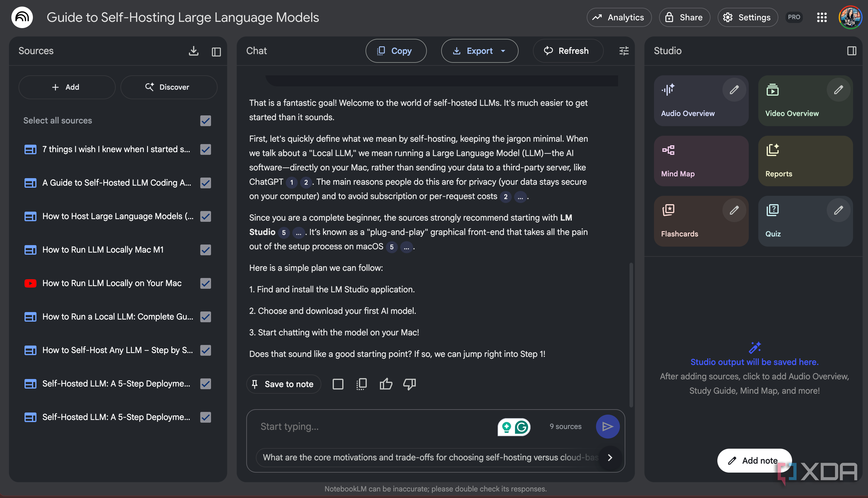868x498 pixels.
Task: Toggle Select all sources checkbox
Action: click(x=206, y=121)
